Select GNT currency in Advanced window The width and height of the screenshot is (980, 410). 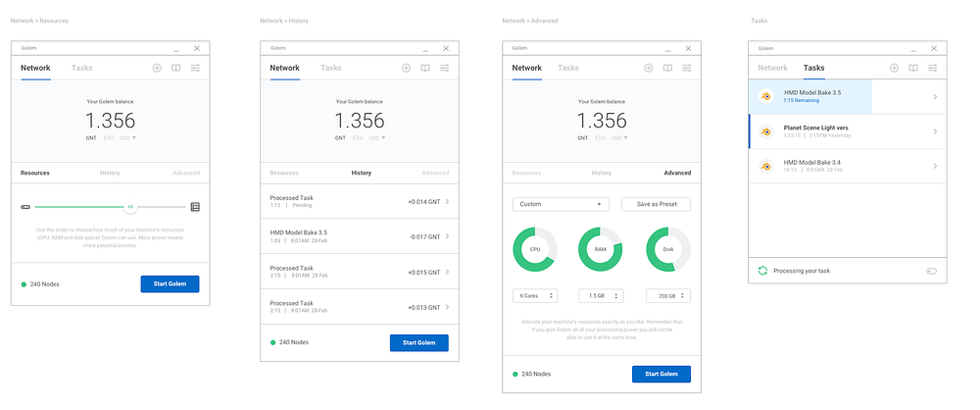(582, 137)
